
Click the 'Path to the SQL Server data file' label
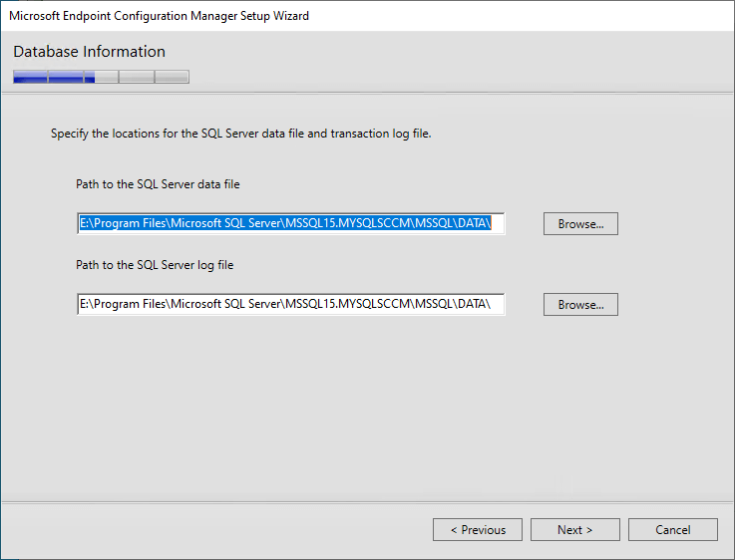[158, 184]
